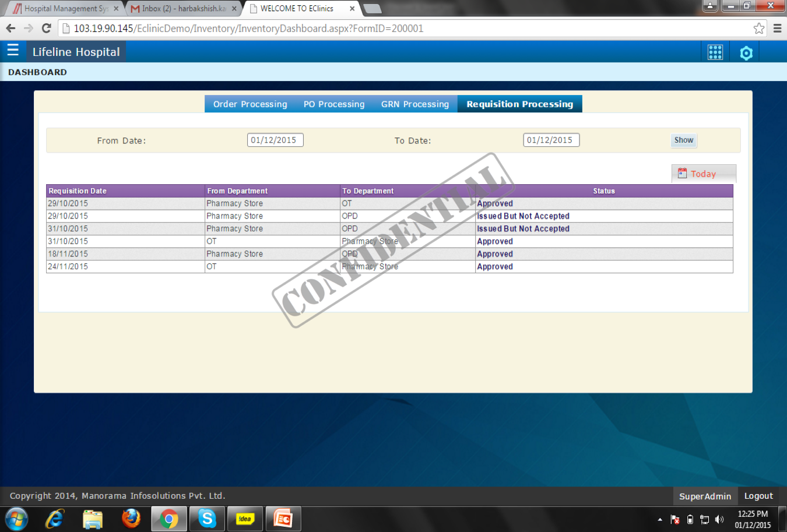This screenshot has height=532, width=787.
Task: Click Approved status in the 18/11/2015 row
Action: pyautogui.click(x=495, y=254)
